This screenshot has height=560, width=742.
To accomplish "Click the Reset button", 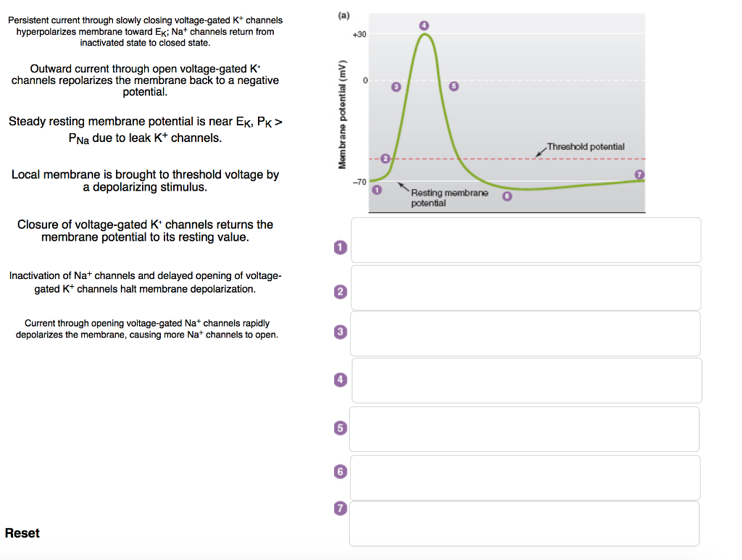I will (x=22, y=533).
